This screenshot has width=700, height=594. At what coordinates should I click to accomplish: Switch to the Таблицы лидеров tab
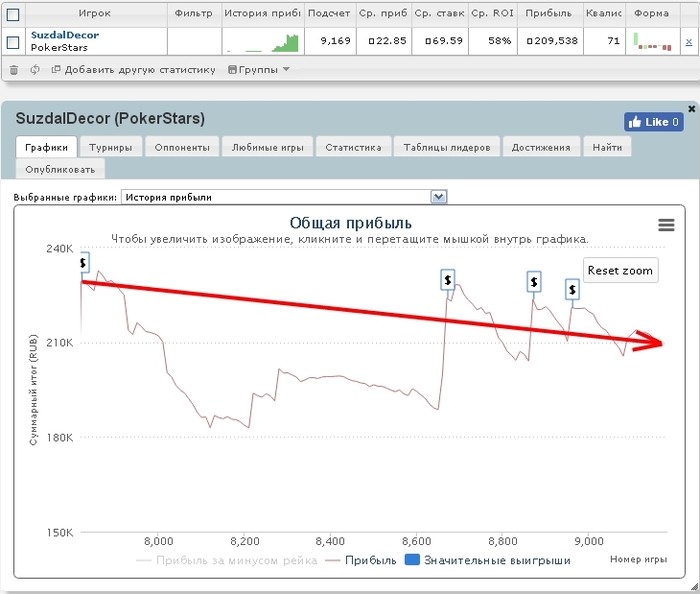[447, 147]
